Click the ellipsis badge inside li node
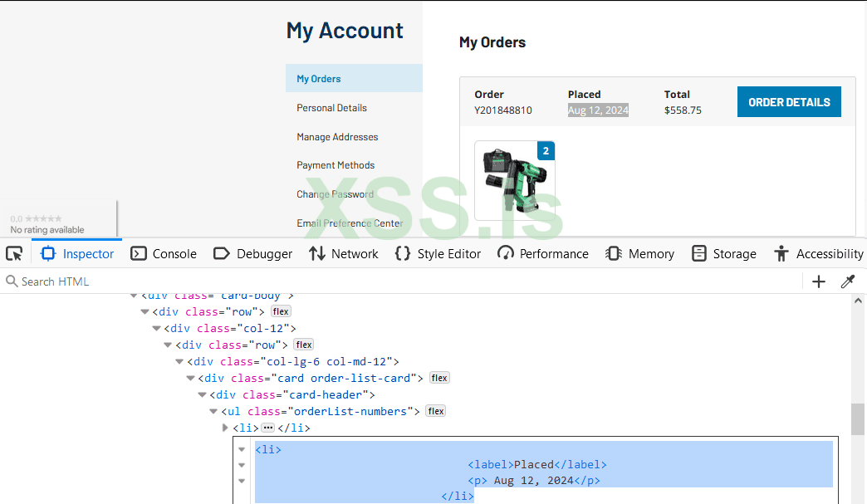Viewport: 867px width, 504px height. (x=268, y=428)
